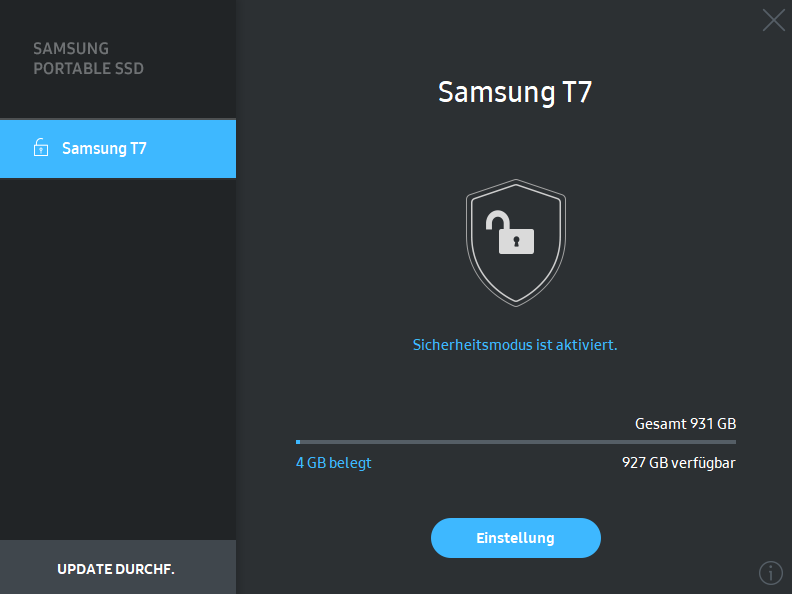Click the blue used portion of the storage bar
The width and height of the screenshot is (792, 594).
click(298, 441)
